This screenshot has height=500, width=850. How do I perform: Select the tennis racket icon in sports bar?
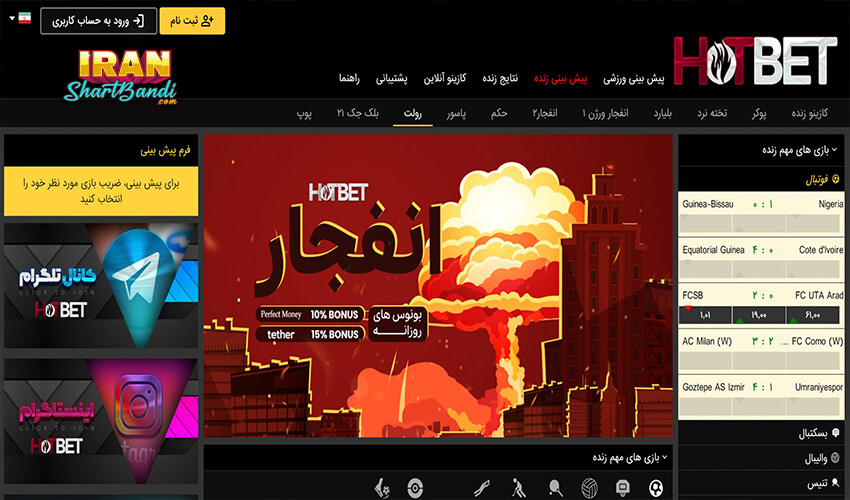[x=555, y=489]
